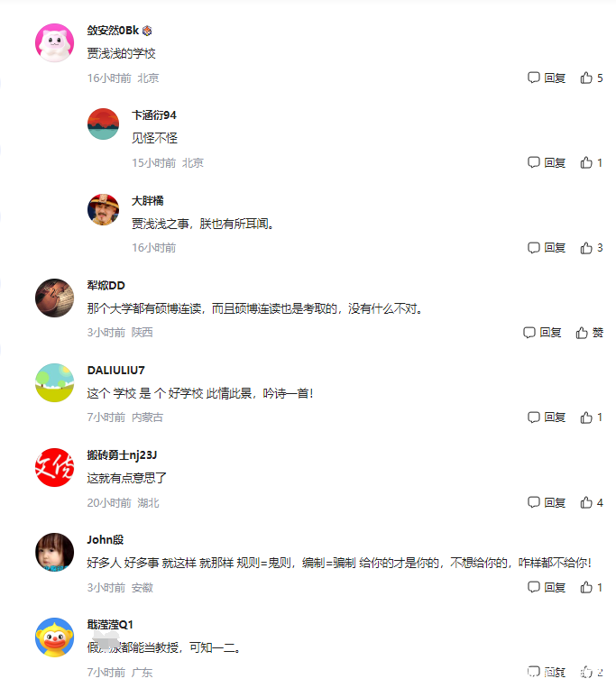Like the 这就有点意思了 comment
The width and height of the screenshot is (616, 688).
tap(591, 502)
